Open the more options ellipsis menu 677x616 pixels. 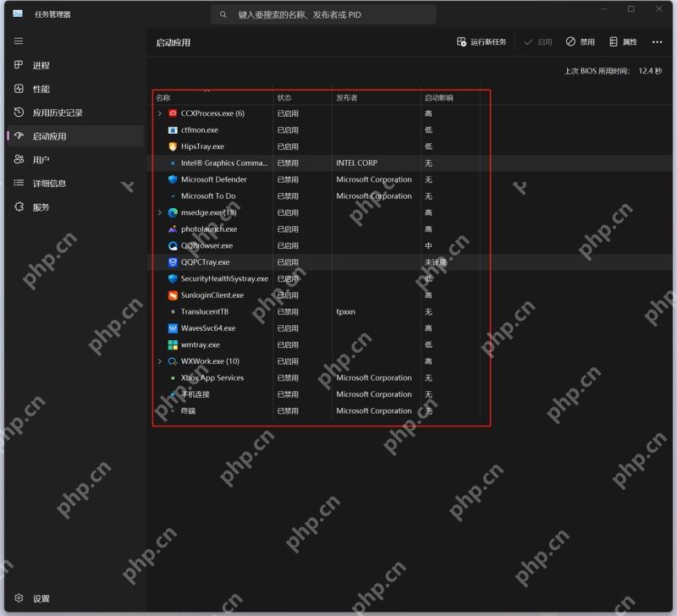[658, 41]
